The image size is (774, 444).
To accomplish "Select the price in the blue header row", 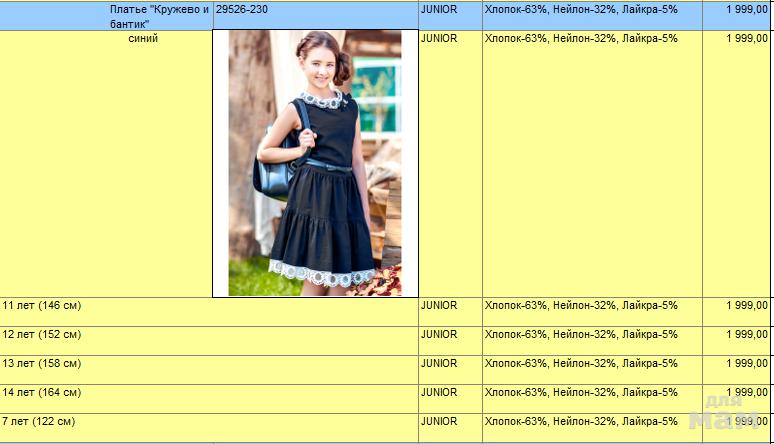I will tap(746, 10).
